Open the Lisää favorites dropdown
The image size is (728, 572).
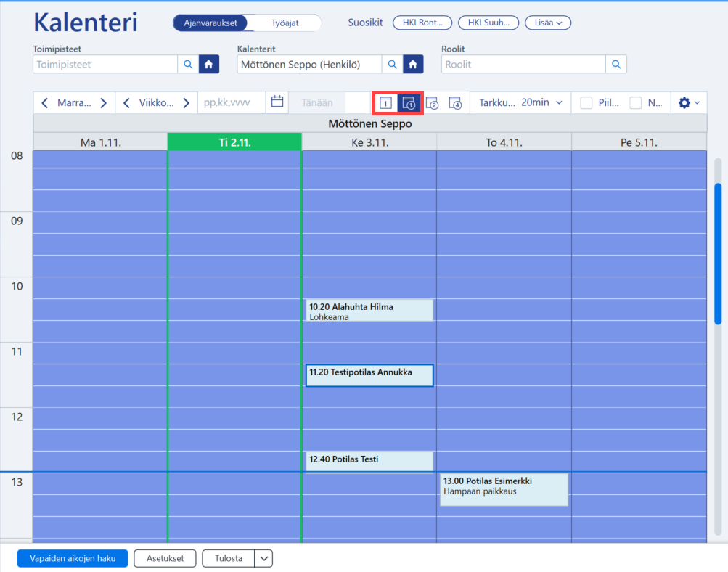point(548,23)
